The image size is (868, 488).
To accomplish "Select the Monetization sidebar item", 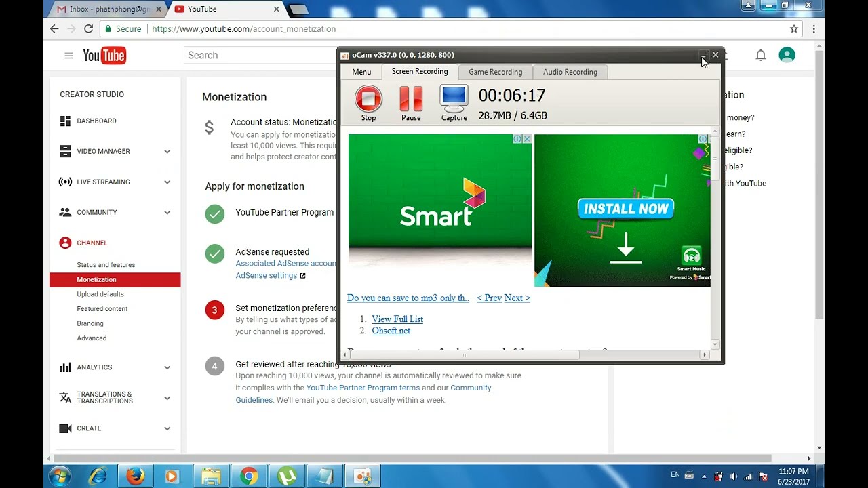I will [115, 279].
